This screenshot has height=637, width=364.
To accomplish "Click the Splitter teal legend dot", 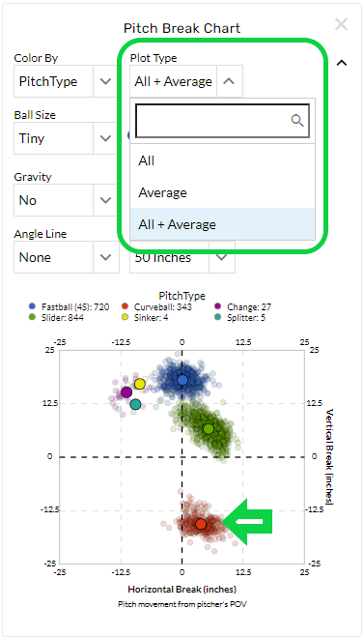I will 218,317.
